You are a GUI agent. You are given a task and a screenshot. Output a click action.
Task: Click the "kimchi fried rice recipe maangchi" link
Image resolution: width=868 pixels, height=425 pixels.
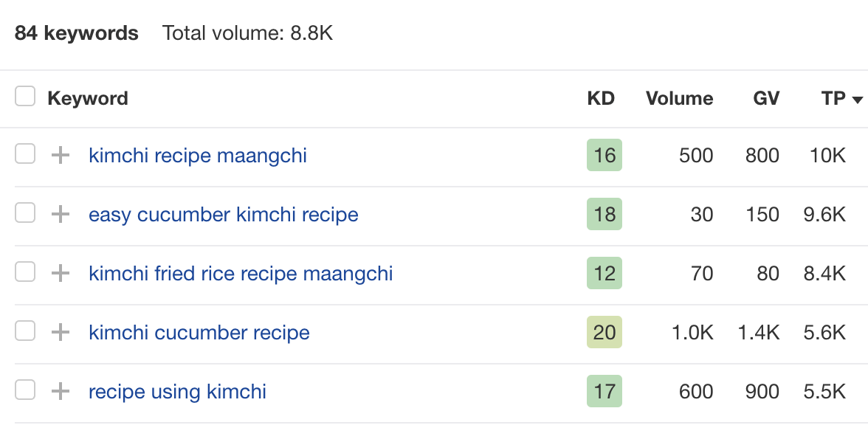(x=240, y=273)
